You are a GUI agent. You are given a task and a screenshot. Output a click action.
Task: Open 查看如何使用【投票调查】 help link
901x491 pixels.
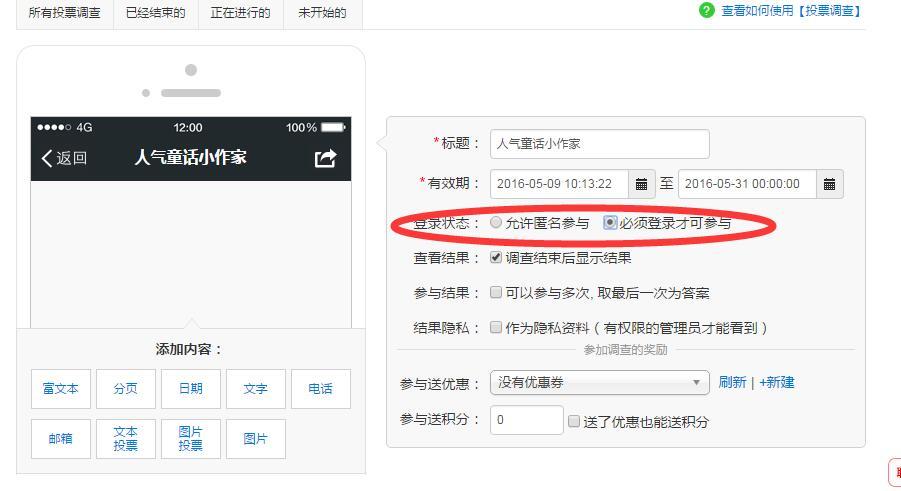pyautogui.click(x=791, y=11)
